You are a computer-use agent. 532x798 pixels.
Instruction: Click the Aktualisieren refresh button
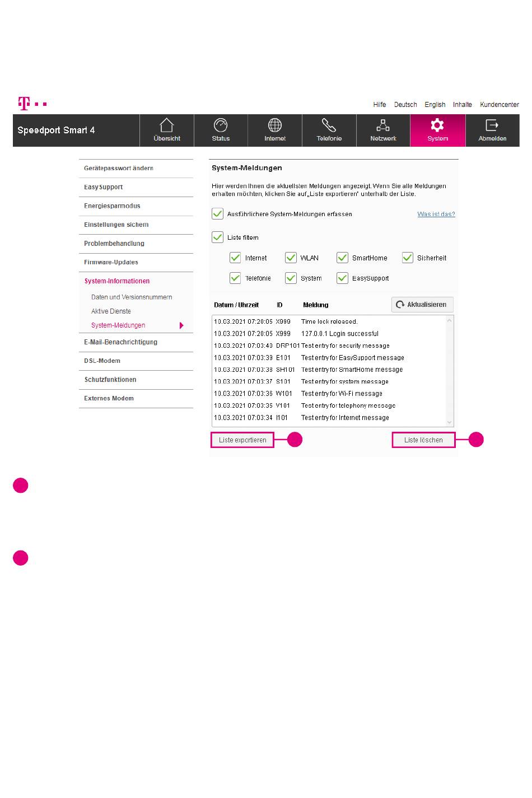422,305
